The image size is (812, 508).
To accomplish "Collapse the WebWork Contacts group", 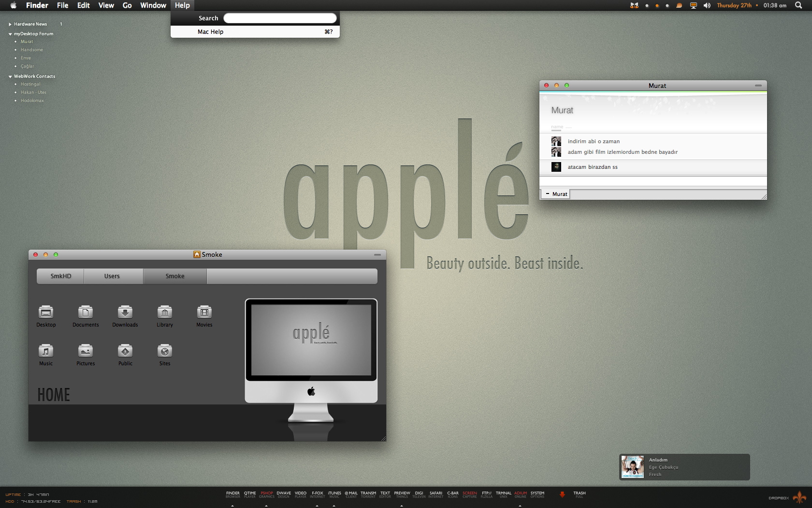I will click(x=10, y=76).
